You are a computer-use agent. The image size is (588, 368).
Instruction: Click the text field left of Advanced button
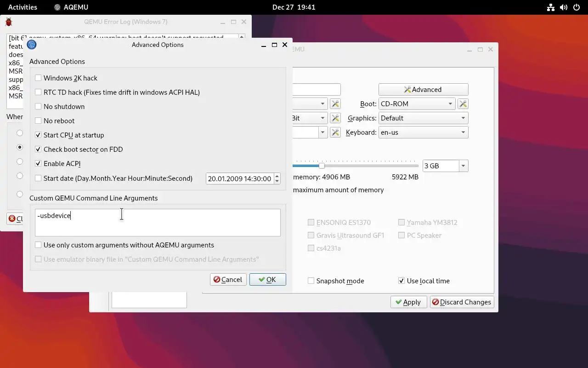click(x=317, y=90)
